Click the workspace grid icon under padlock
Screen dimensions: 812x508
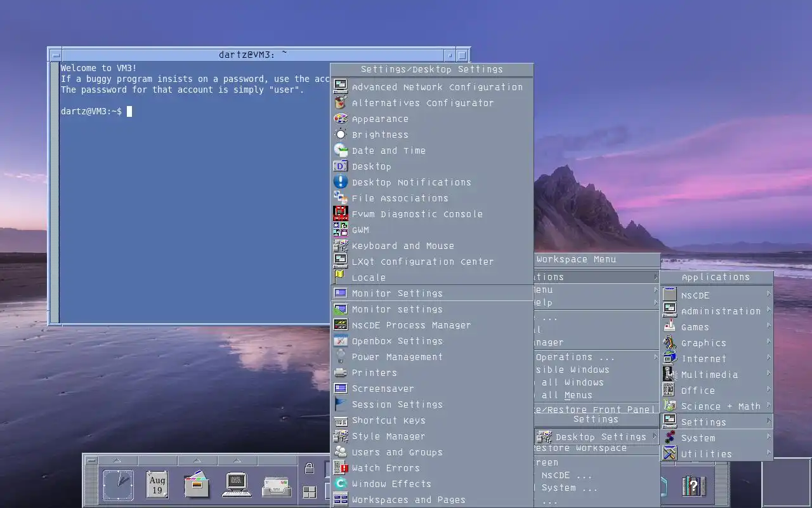(x=309, y=492)
